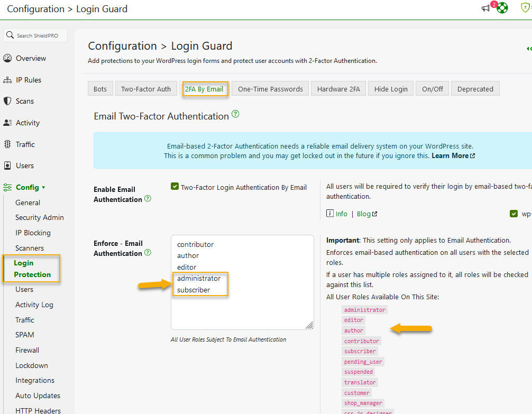Image resolution: width=532 pixels, height=414 pixels.
Task: Click external link icon beside Learn More
Action: (472, 156)
